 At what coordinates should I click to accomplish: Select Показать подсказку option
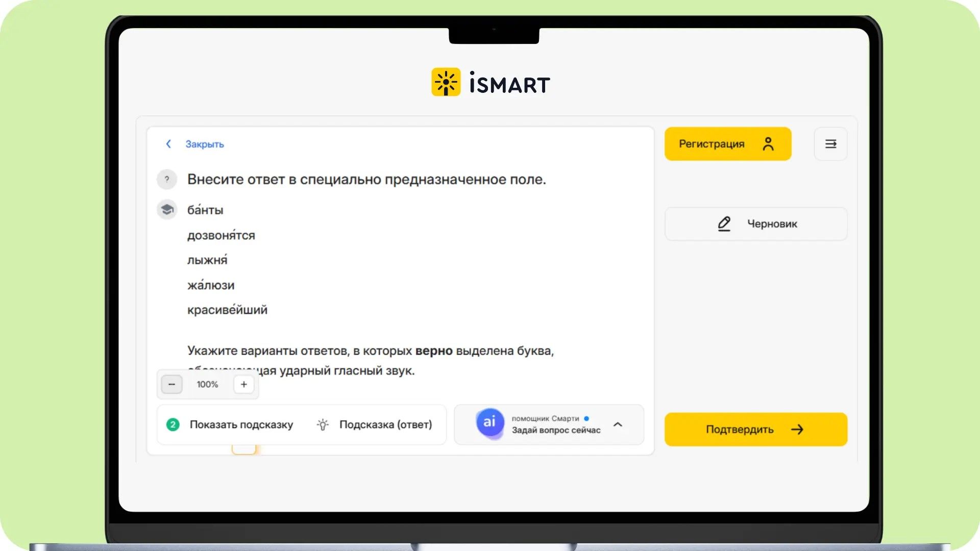click(241, 424)
